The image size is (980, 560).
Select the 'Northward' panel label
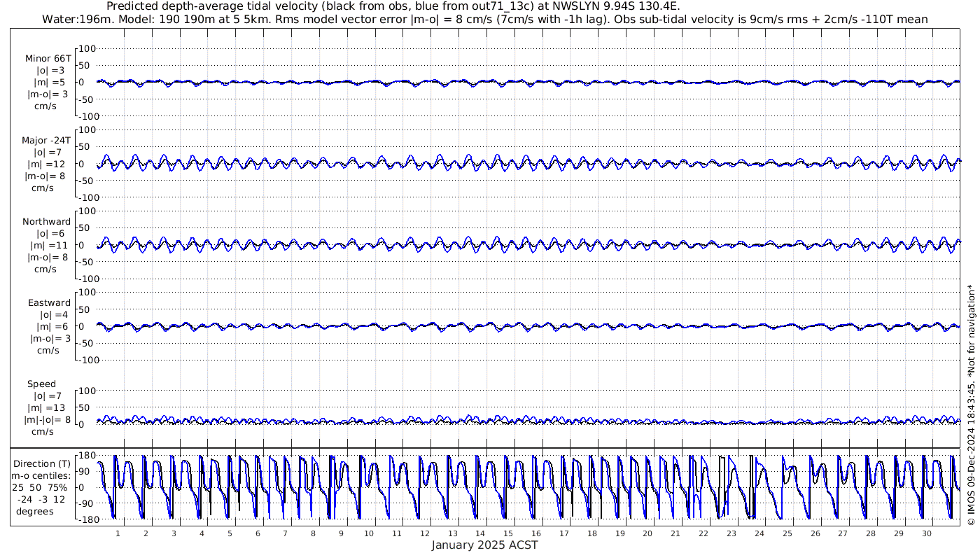click(x=46, y=221)
